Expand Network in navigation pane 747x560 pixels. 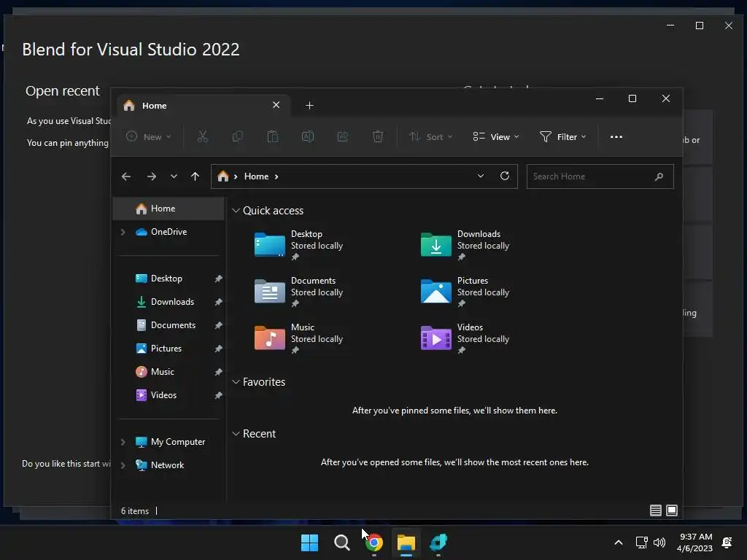pos(123,465)
